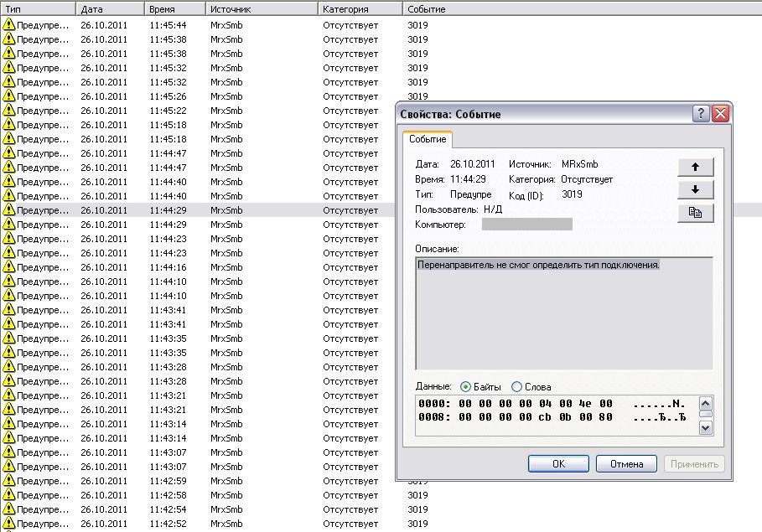Click the data box scroll down arrow
Image resolution: width=762 pixels, height=532 pixels.
coord(706,427)
